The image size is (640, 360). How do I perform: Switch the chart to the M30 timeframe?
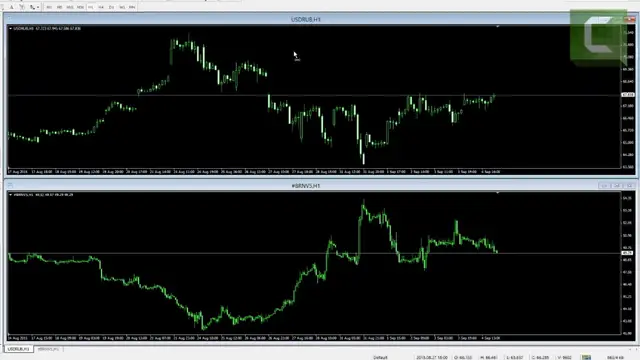click(80, 7)
